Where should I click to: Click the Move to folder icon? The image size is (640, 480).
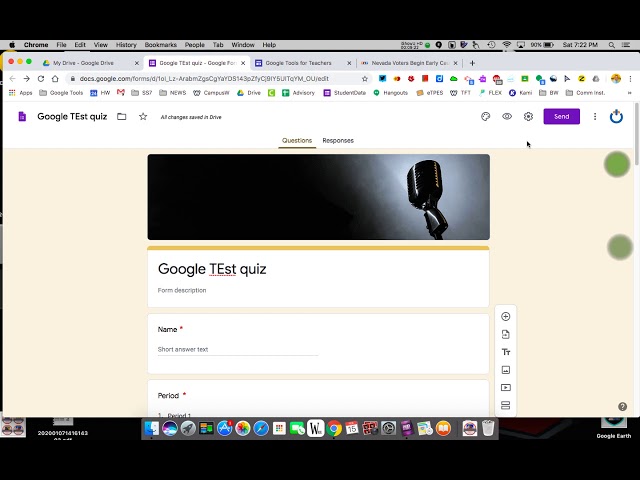coord(122,117)
